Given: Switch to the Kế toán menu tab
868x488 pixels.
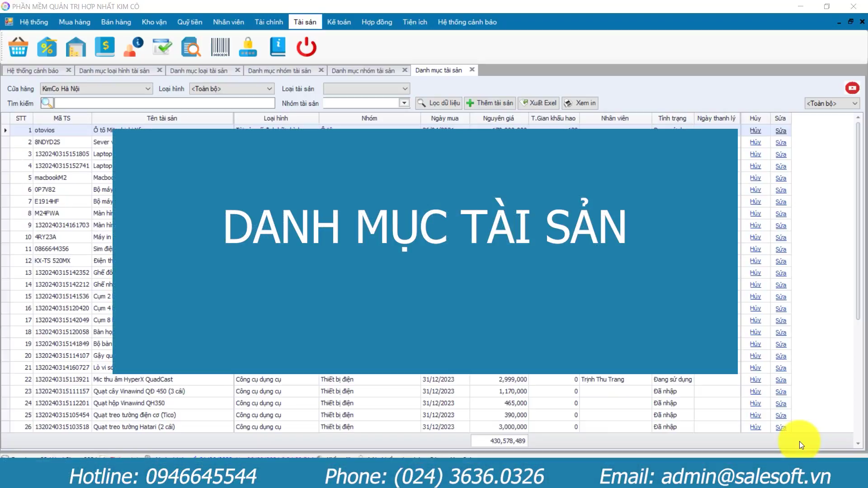Looking at the screenshot, I should click(x=339, y=21).
